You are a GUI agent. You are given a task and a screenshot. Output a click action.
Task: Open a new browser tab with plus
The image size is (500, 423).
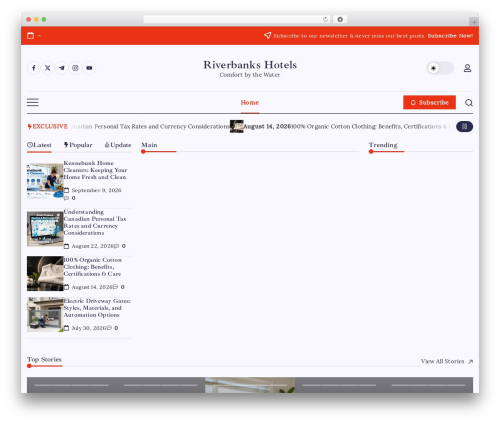474,22
